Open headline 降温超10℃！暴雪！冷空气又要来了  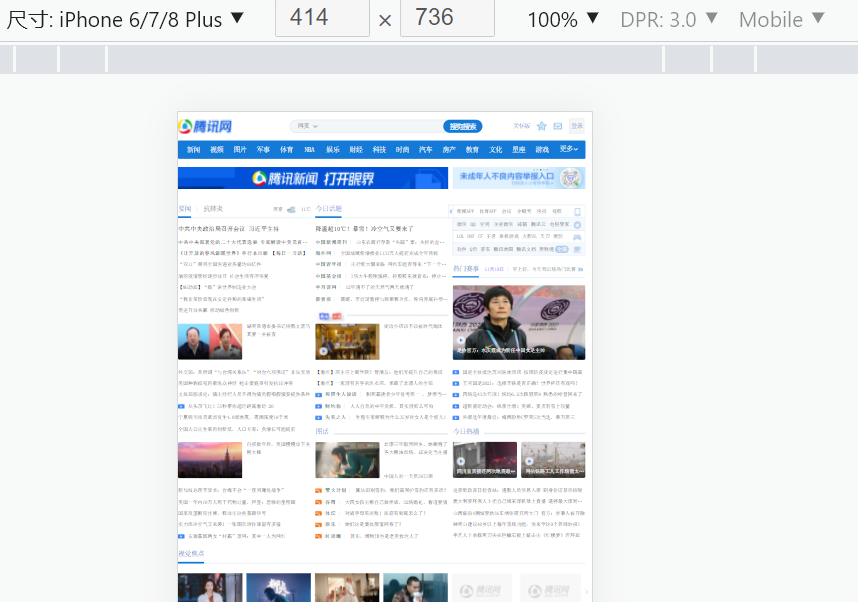click(364, 229)
